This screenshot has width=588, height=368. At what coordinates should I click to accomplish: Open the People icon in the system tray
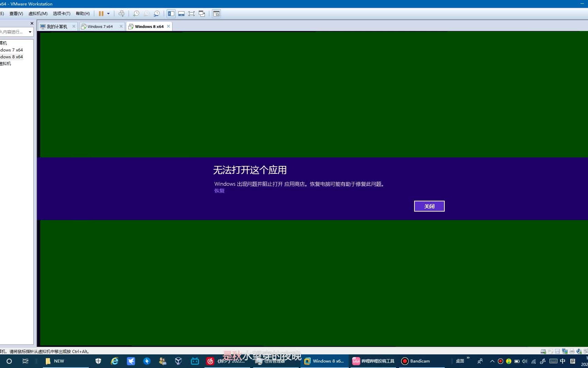coord(480,361)
